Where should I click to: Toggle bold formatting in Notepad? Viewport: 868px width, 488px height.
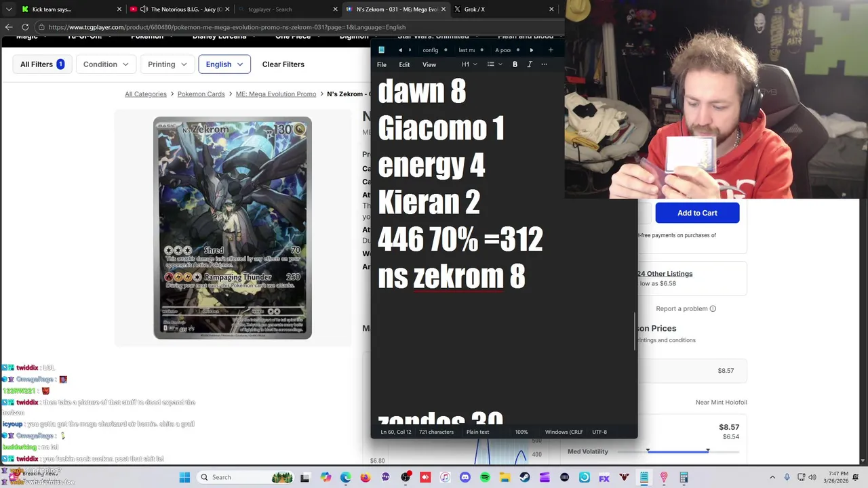(x=515, y=64)
